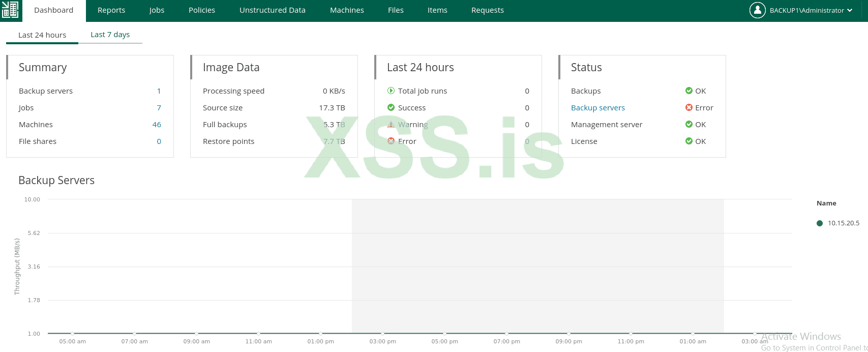
Task: Open the Backup servers count link 1
Action: 159,91
